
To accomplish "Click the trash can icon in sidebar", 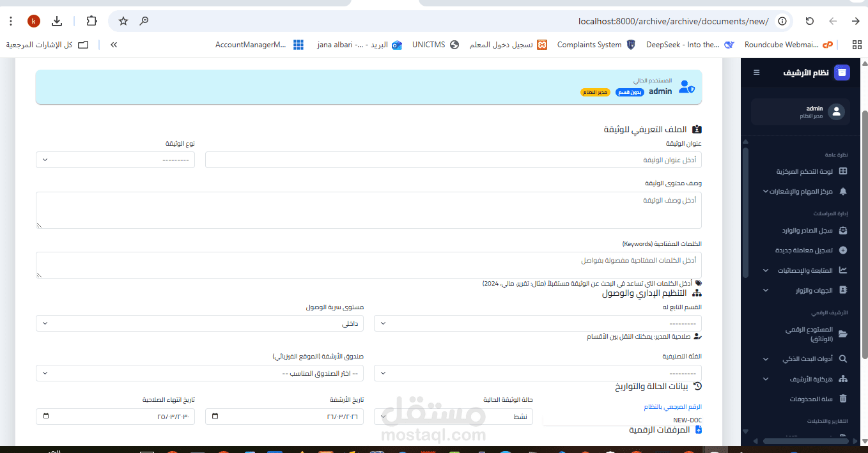I will click(843, 399).
